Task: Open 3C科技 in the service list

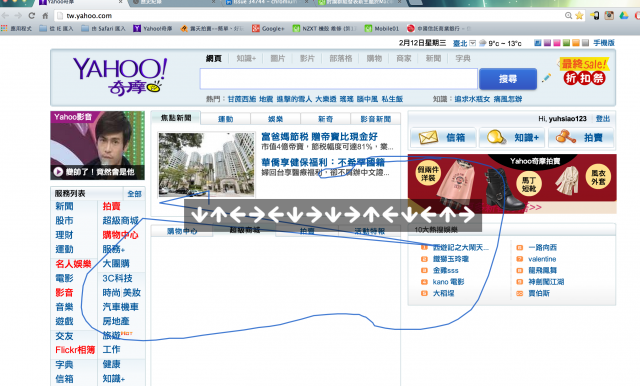Action: coord(118,278)
